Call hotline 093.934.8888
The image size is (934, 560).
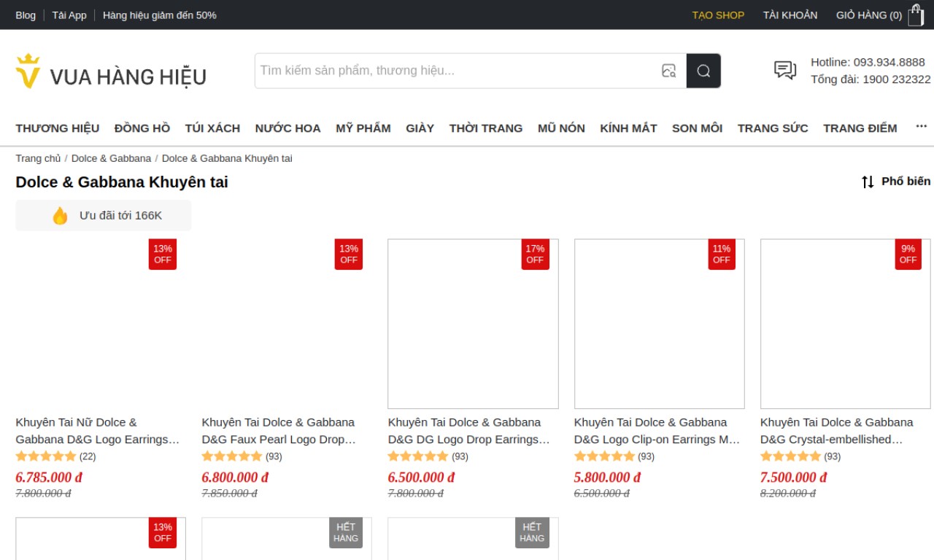click(889, 62)
